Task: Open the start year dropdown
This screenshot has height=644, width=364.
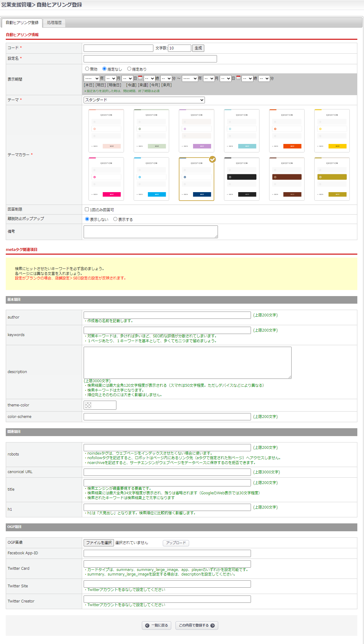Action: (92, 78)
